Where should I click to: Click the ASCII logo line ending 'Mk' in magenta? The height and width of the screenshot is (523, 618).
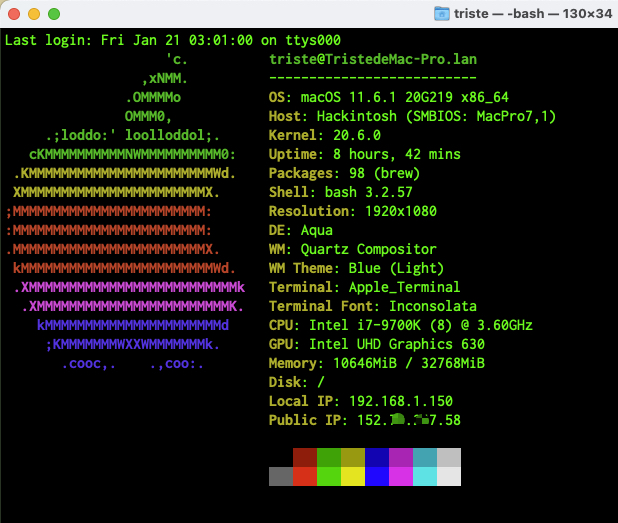coord(129,287)
